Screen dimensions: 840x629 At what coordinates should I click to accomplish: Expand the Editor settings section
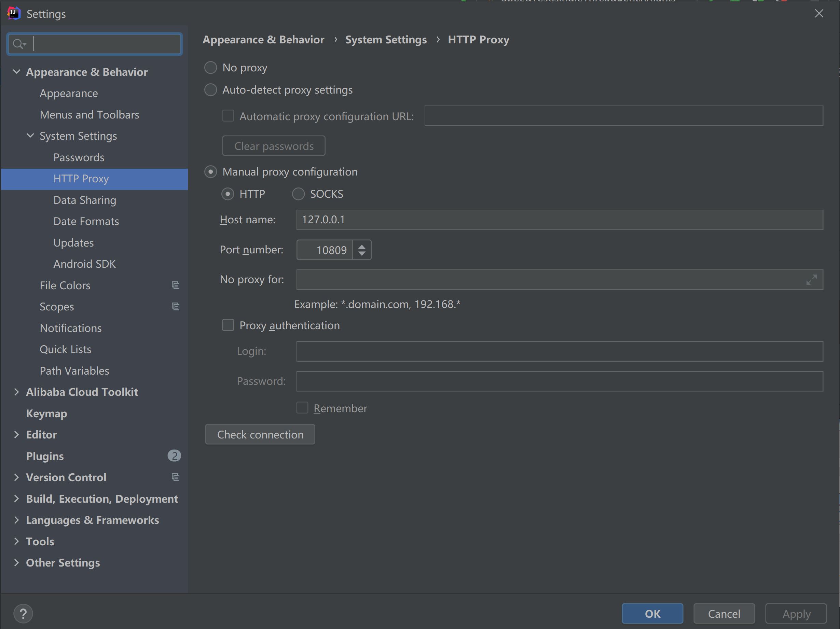[x=16, y=435]
